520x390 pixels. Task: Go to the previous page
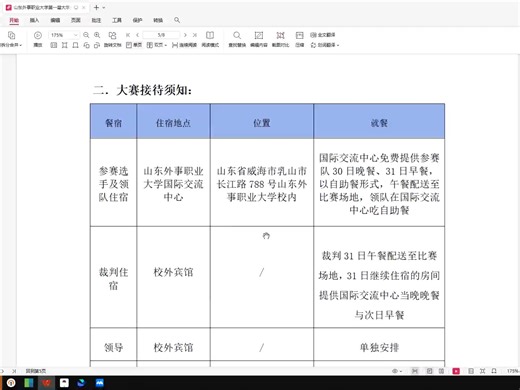137,35
